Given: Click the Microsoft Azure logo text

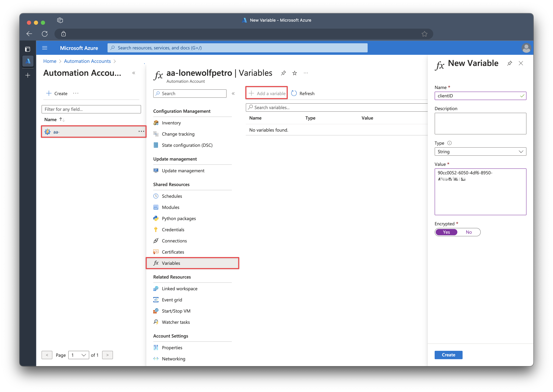Looking at the screenshot, I should pos(79,48).
